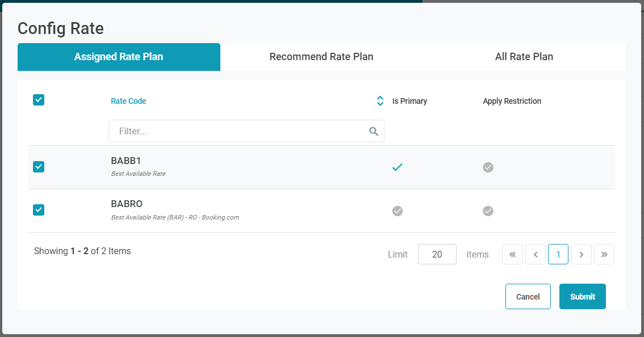Viewport: 644px width, 337px height.
Task: Deselect the BABRO rate plan checkbox
Action: [x=39, y=210]
